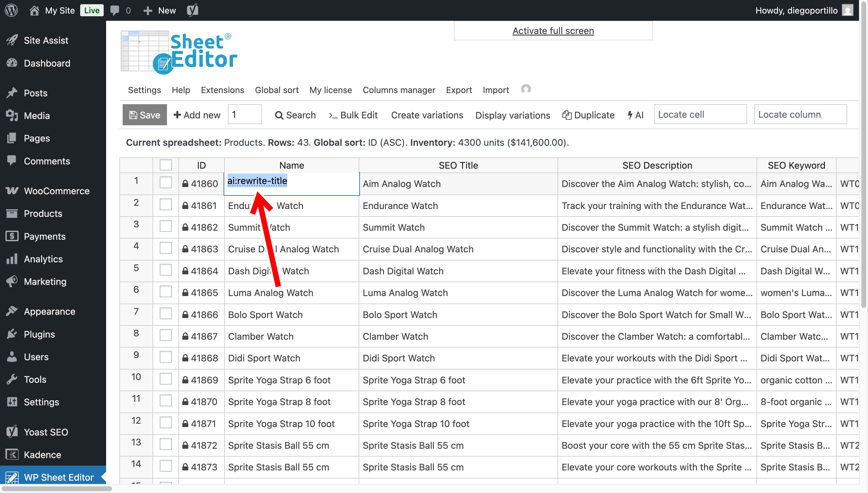
Task: Click the WordPress logo in the admin bar
Action: tap(11, 10)
